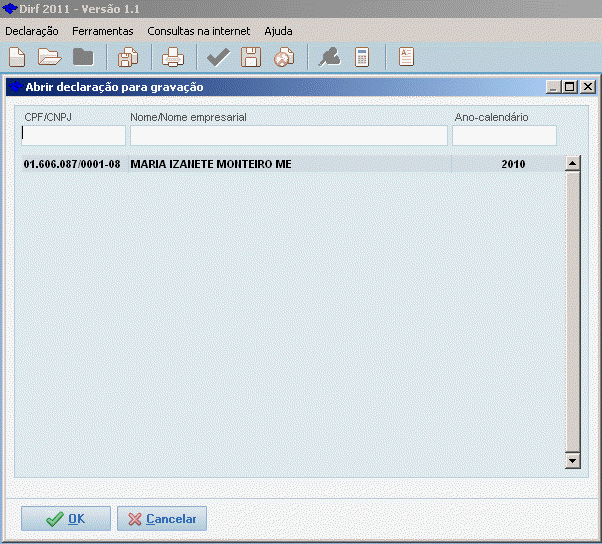Click the vertical scrollbar track

click(572, 312)
